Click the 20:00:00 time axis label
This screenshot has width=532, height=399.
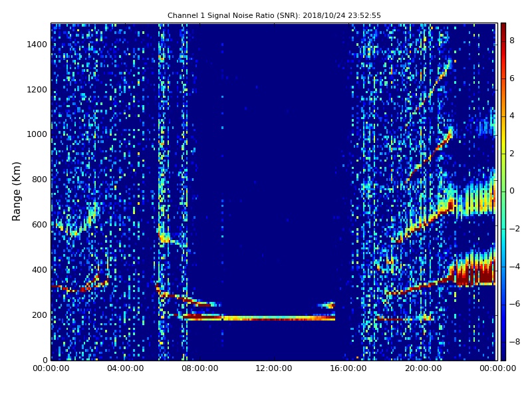point(424,368)
